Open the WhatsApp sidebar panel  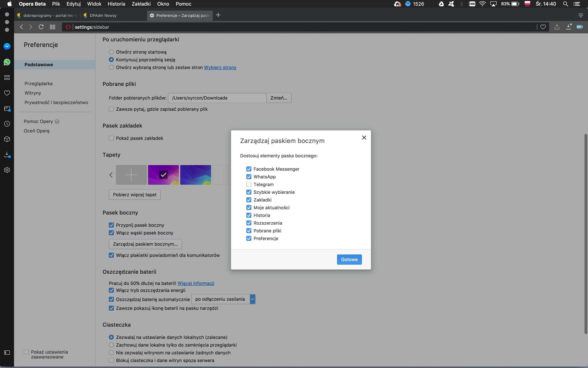[7, 62]
